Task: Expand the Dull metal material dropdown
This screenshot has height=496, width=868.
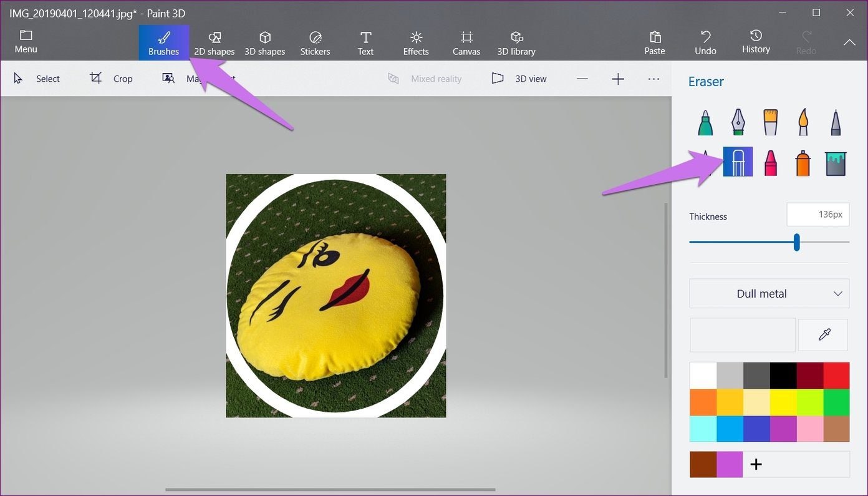Action: click(x=769, y=293)
